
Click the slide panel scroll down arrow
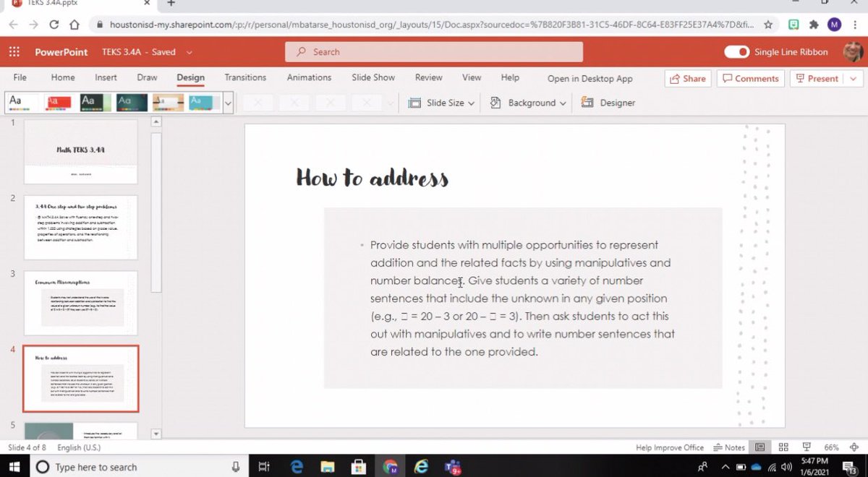(x=156, y=434)
